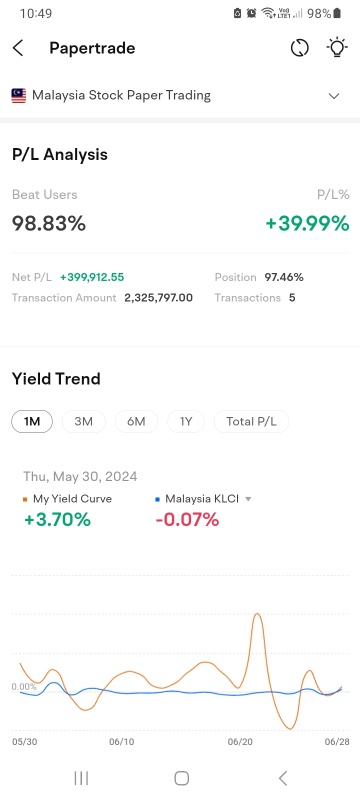This screenshot has width=360, height=800.
Task: Tap the Android back navigation button
Action: click(x=283, y=778)
